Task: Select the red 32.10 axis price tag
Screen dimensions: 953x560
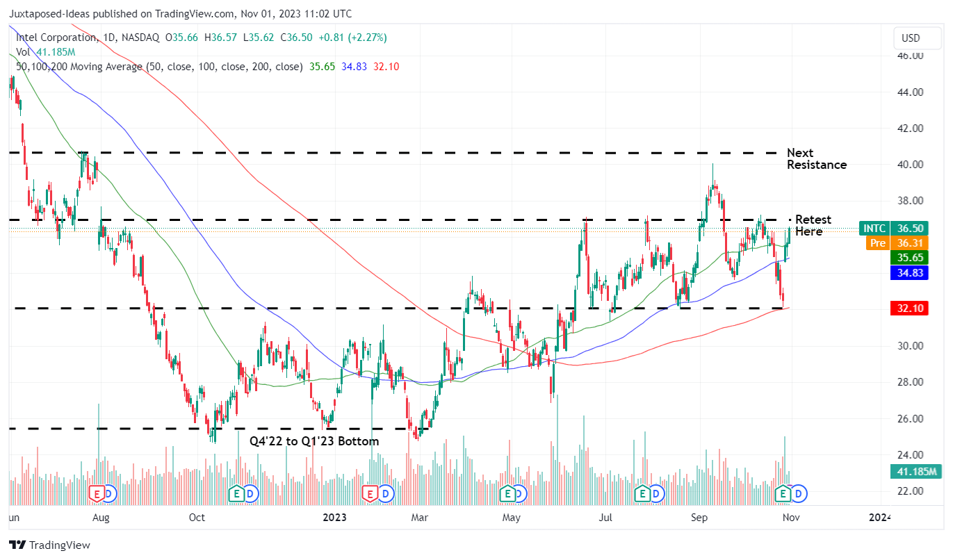Action: click(x=909, y=308)
